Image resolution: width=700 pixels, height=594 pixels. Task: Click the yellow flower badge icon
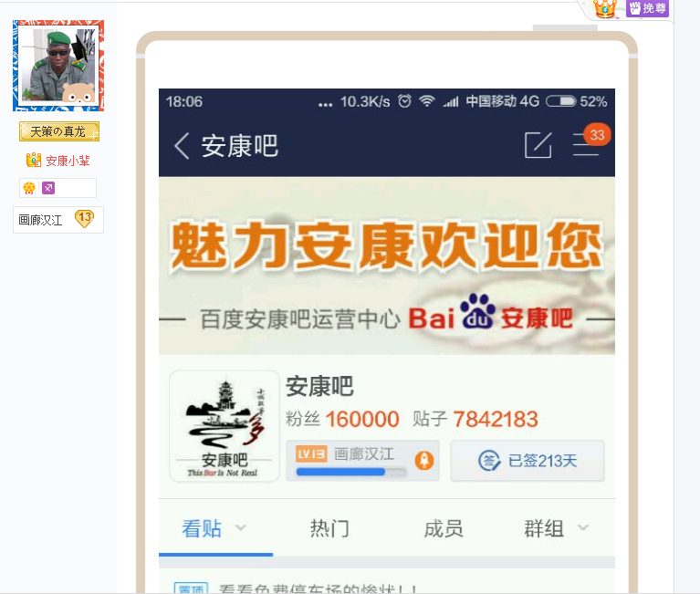(x=29, y=188)
